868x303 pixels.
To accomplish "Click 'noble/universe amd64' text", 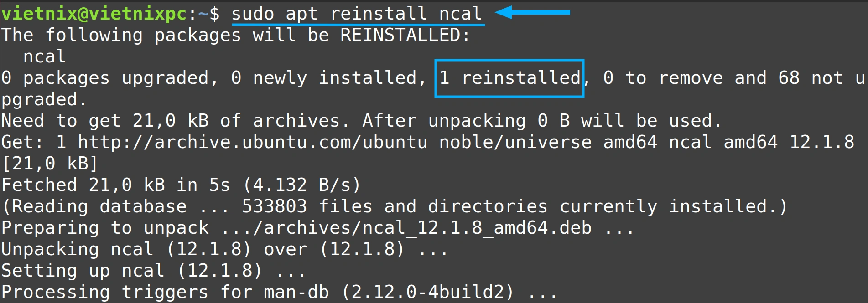I will 548,142.
